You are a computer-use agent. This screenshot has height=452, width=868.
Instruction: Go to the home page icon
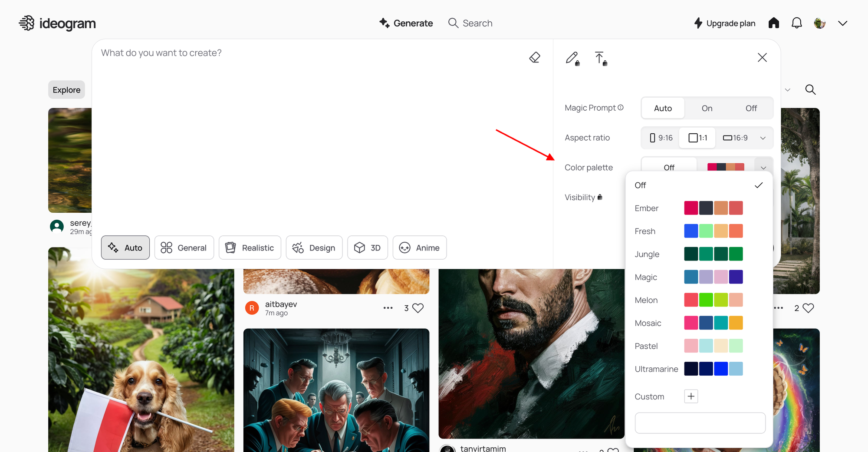pos(774,23)
